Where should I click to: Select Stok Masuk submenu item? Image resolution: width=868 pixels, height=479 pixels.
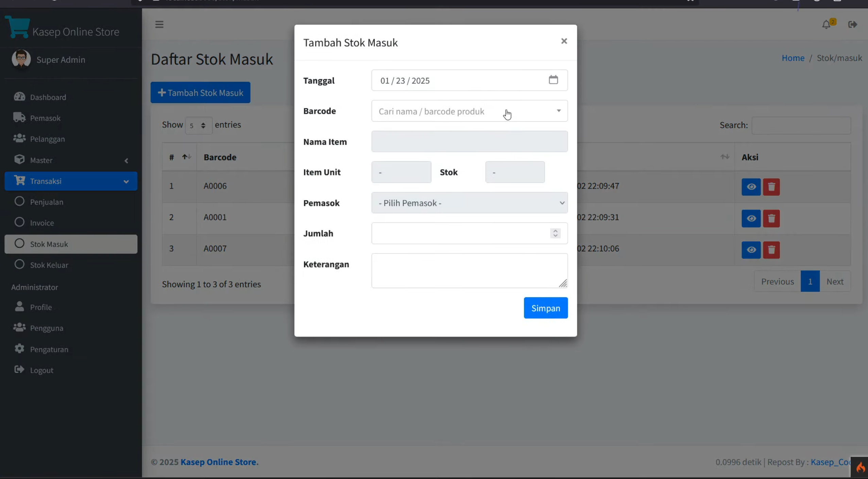pyautogui.click(x=71, y=244)
